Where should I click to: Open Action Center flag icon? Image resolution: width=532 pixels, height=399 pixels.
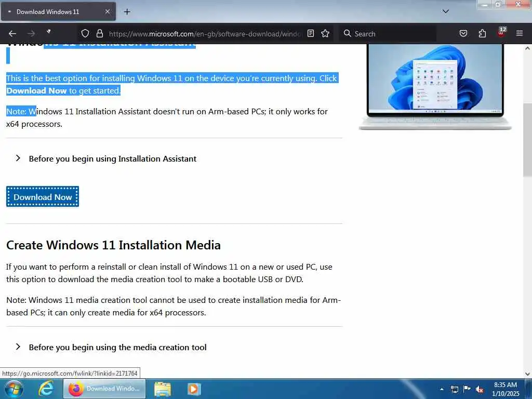click(x=467, y=389)
